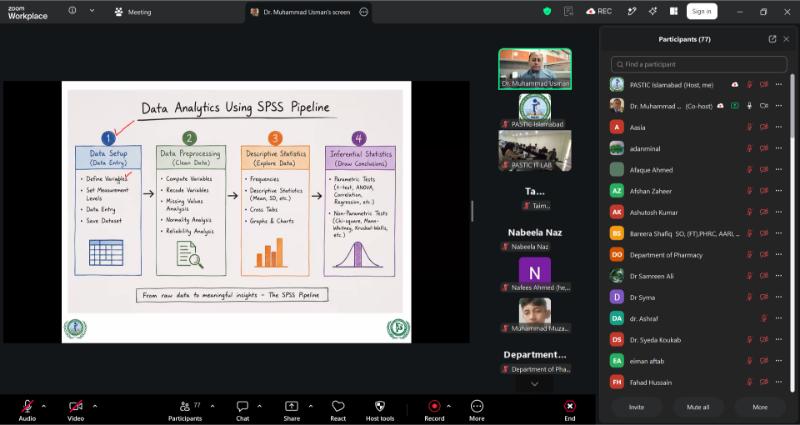This screenshot has width=800, height=425.
Task: Select the PASTIC IT LAB video thumbnail
Action: pyautogui.click(x=535, y=151)
